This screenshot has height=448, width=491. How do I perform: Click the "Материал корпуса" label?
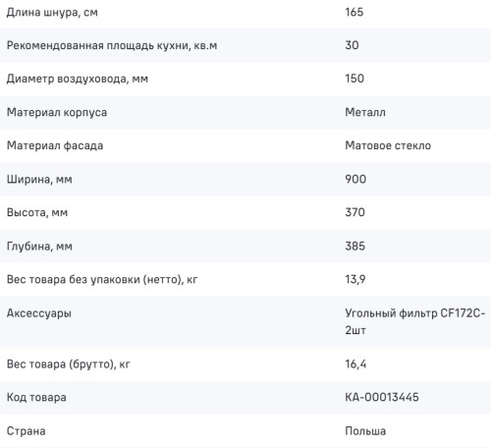tap(57, 113)
